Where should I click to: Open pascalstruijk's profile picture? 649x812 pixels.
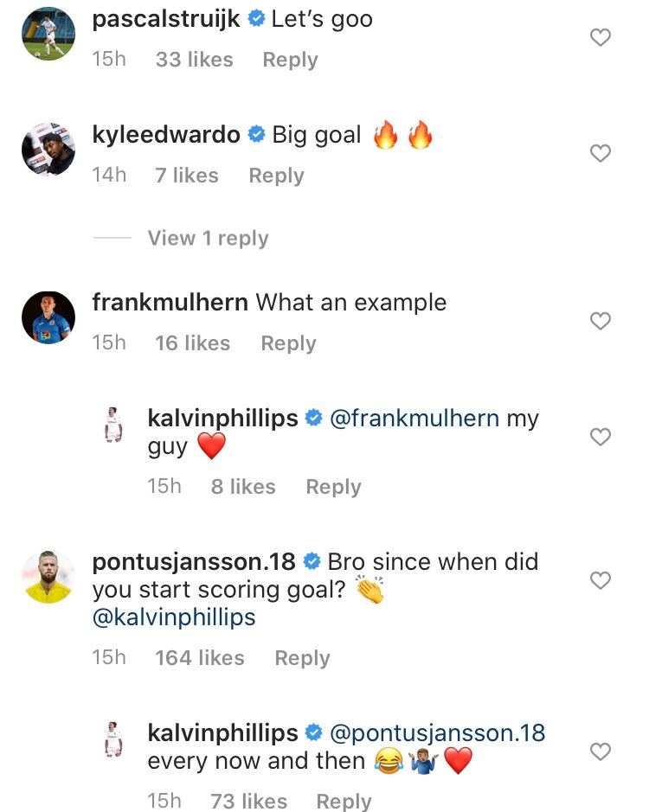[48, 34]
